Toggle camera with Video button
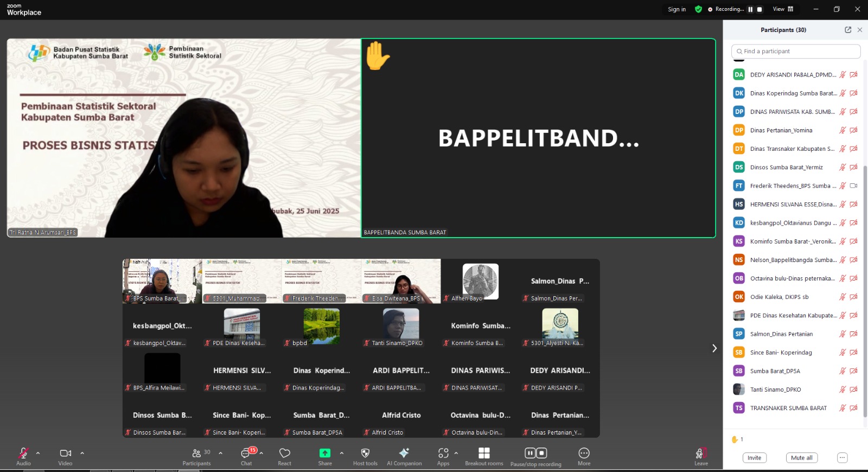868x472 pixels. coord(65,454)
